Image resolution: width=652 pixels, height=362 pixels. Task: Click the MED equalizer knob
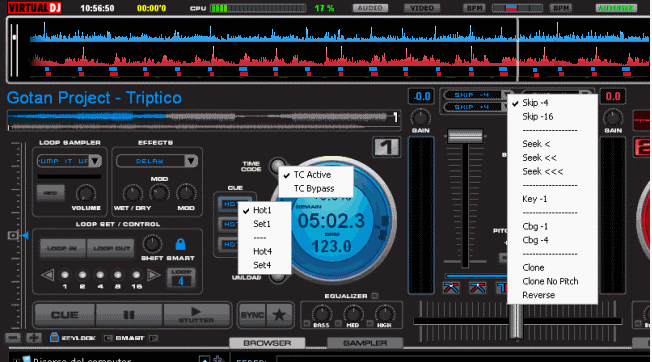(x=353, y=314)
